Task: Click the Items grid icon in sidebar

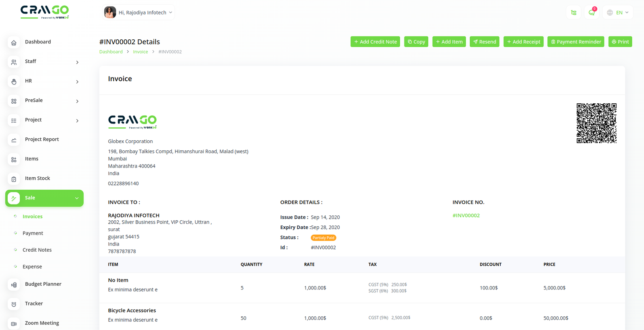Action: [14, 159]
